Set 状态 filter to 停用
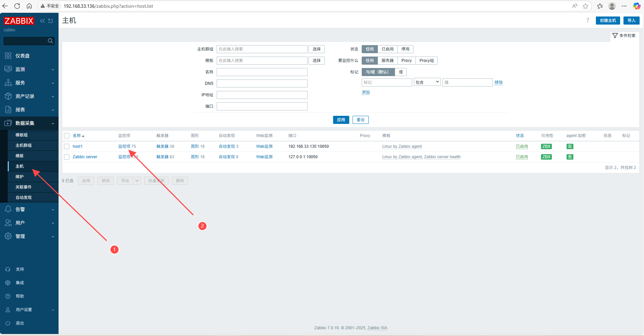The image size is (644, 336). pos(405,49)
